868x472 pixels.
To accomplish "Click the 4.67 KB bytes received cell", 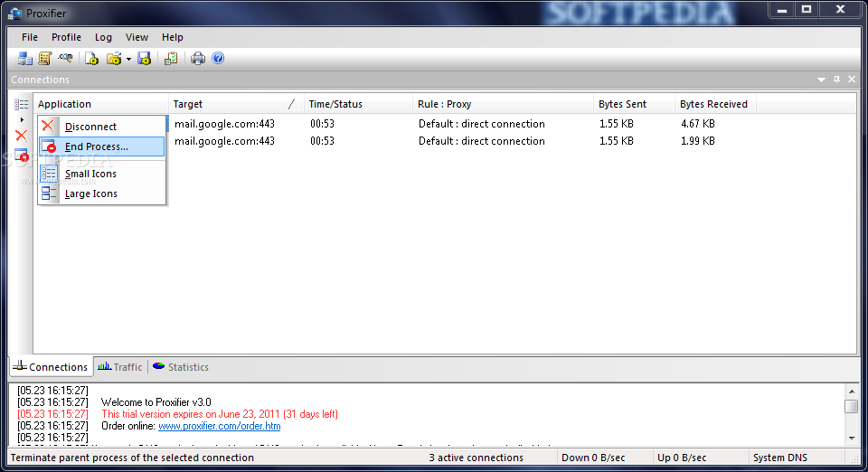I will click(x=697, y=124).
